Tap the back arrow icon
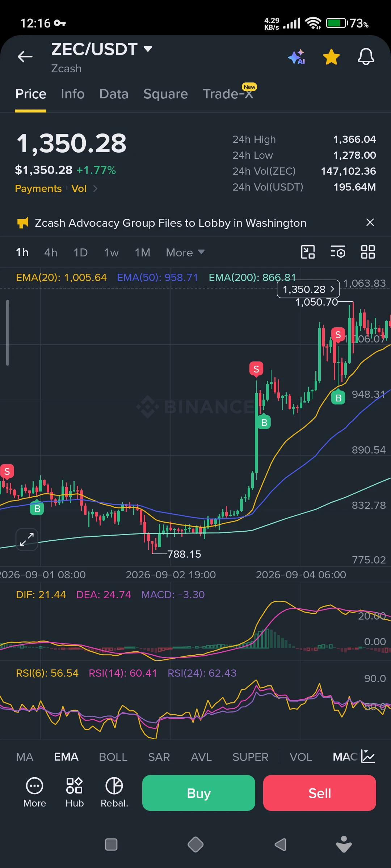Viewport: 391px width, 868px height. tap(25, 56)
